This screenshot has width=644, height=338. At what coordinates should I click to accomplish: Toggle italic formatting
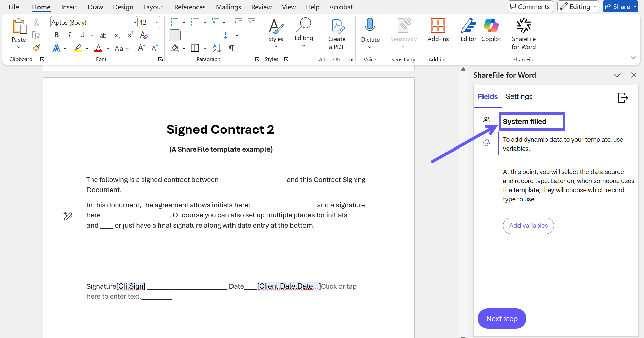pyautogui.click(x=69, y=35)
